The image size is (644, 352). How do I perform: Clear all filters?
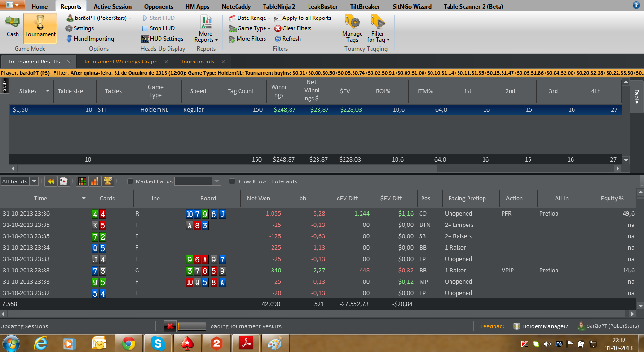coord(293,28)
